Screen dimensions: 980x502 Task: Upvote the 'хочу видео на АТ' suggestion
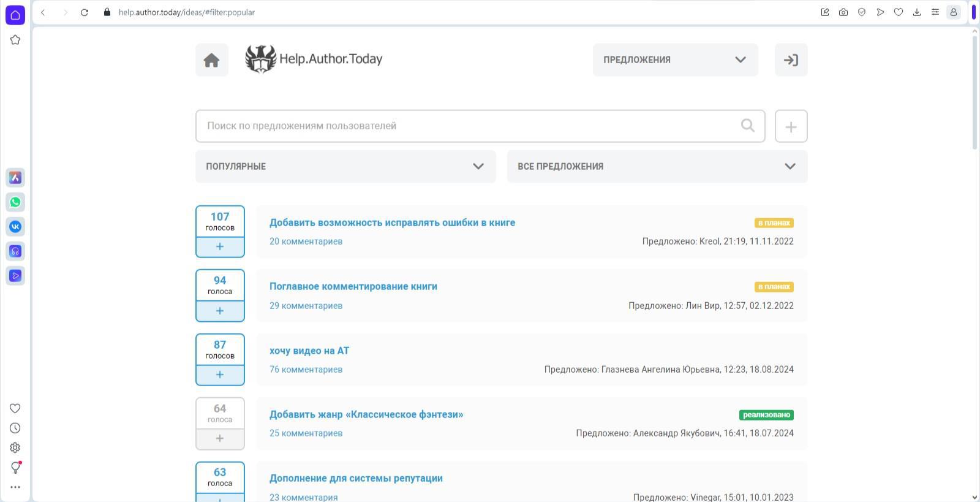coord(220,375)
